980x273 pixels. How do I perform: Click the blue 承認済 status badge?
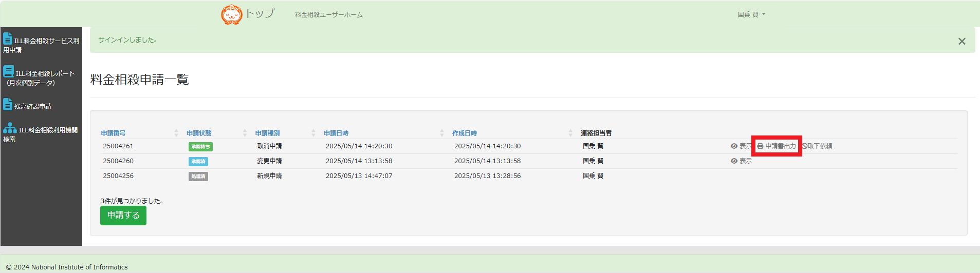coord(198,162)
